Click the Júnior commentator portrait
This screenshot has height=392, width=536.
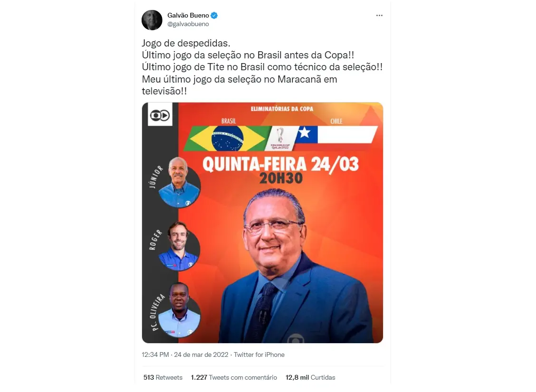click(x=179, y=183)
